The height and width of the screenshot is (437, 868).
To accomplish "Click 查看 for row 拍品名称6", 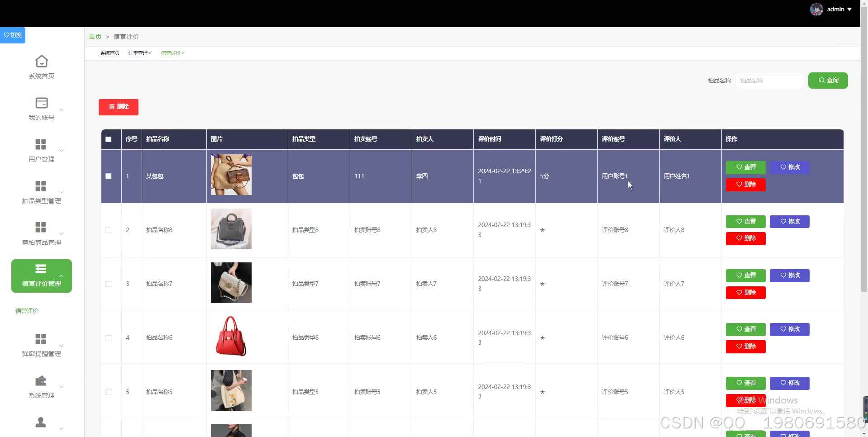I will click(745, 329).
